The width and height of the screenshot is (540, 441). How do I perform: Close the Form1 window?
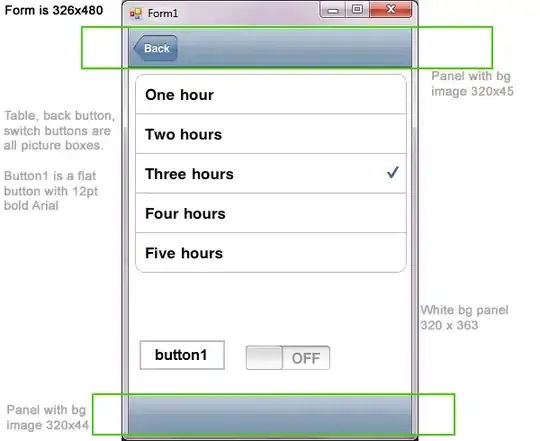391,9
